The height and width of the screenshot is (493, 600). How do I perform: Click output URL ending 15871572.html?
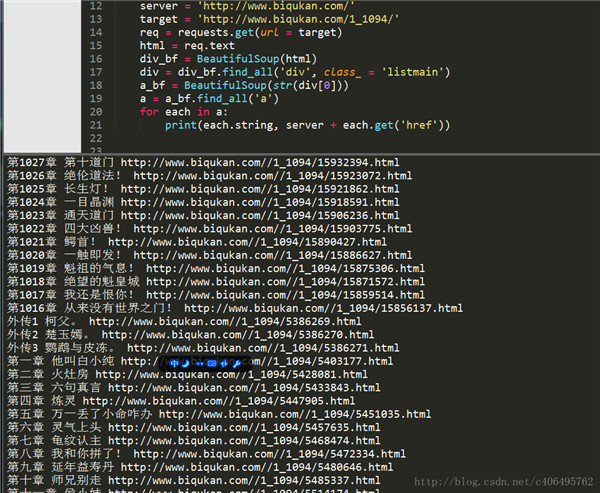[x=285, y=282]
